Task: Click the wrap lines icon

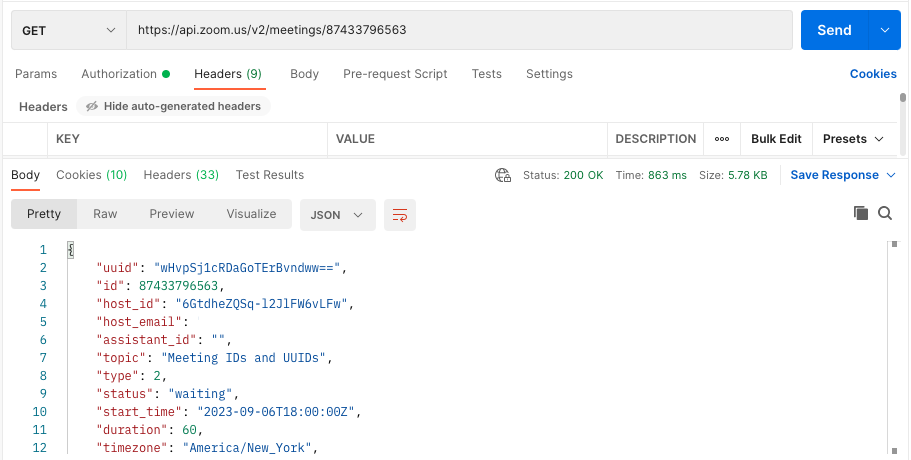Action: click(400, 215)
